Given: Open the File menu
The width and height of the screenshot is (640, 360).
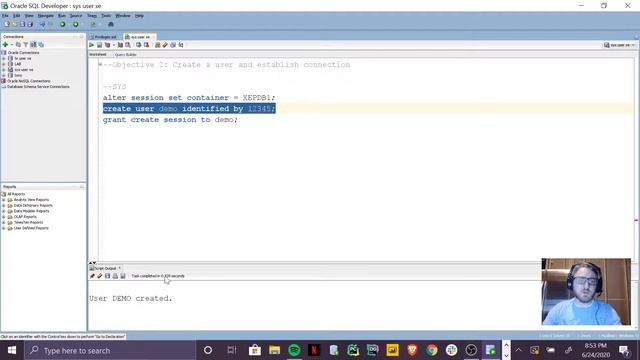Looking at the screenshot, I should pyautogui.click(x=5, y=16).
